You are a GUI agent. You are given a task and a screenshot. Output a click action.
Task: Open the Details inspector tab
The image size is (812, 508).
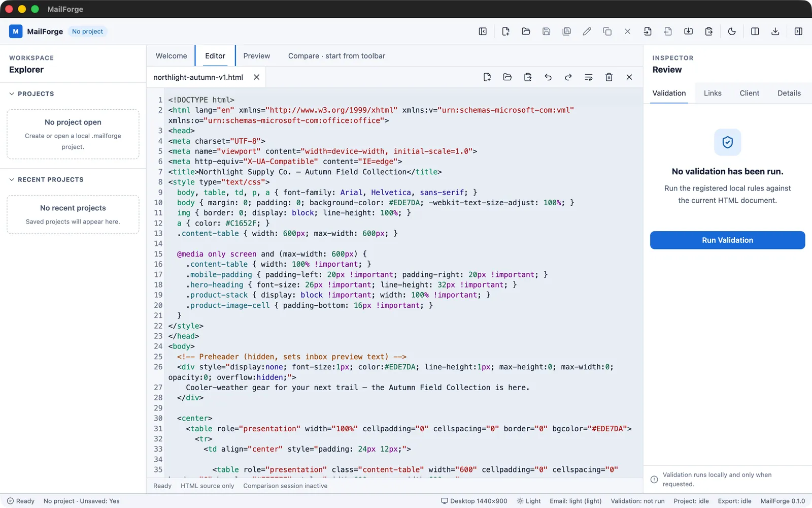pyautogui.click(x=789, y=93)
